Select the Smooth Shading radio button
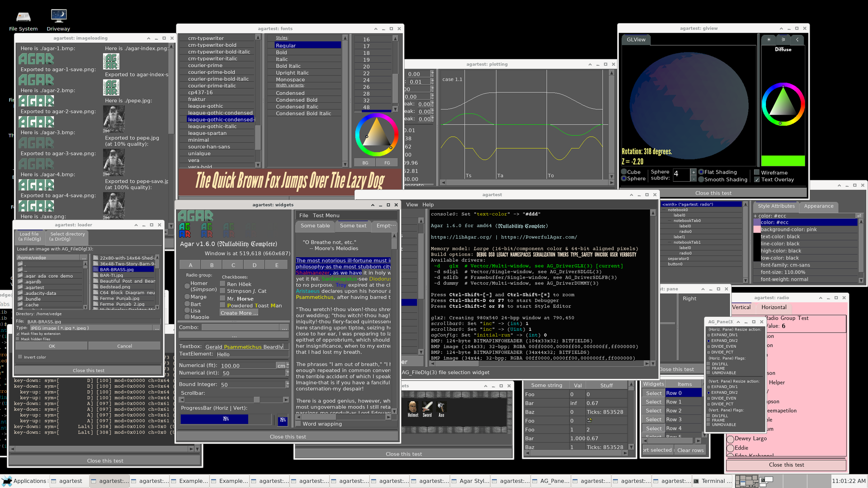This screenshot has width=868, height=488. click(x=701, y=179)
